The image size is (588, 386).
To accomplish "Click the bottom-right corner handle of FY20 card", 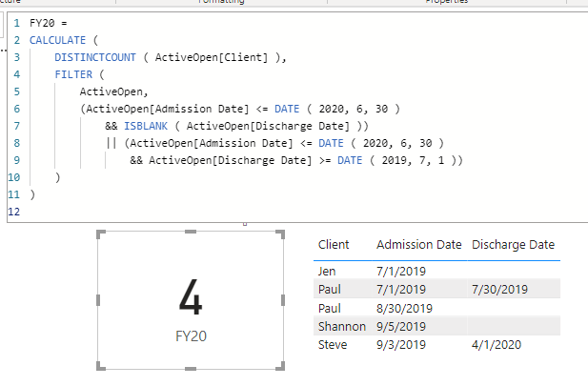I will [x=280, y=366].
